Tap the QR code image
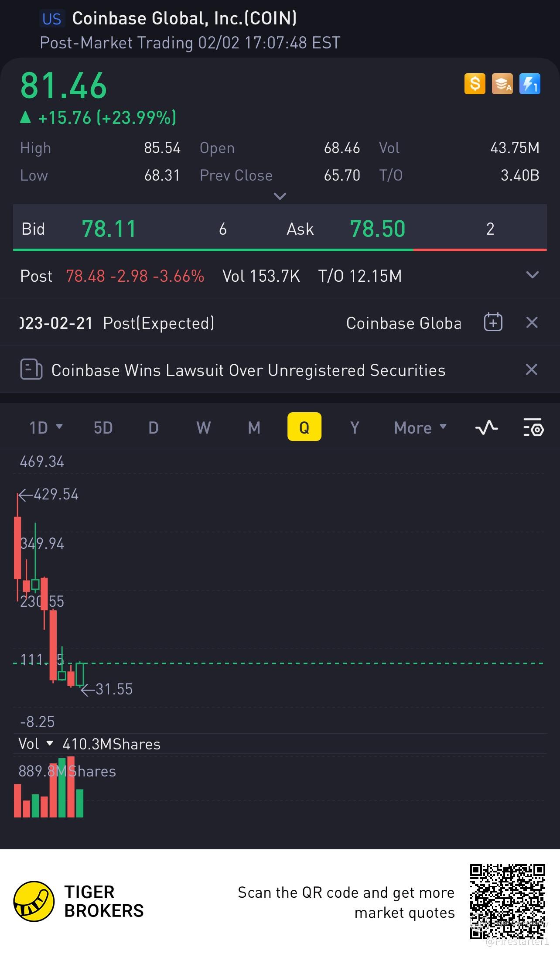 (x=507, y=901)
